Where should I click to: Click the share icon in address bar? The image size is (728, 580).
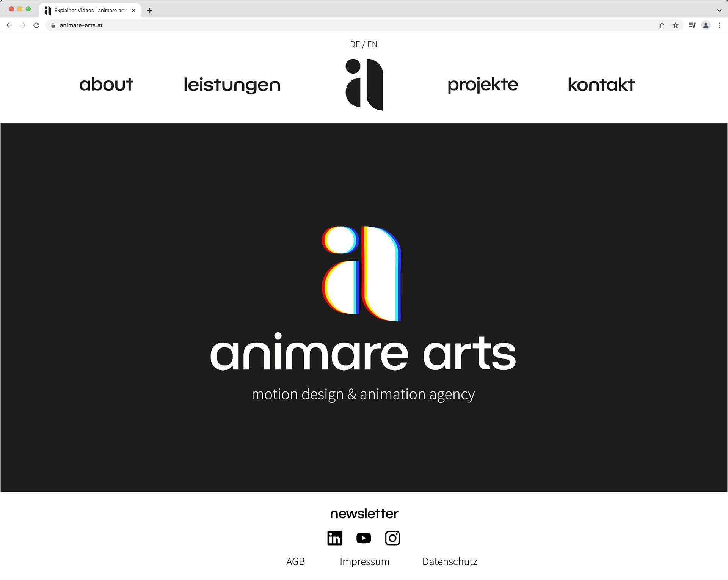(x=662, y=25)
